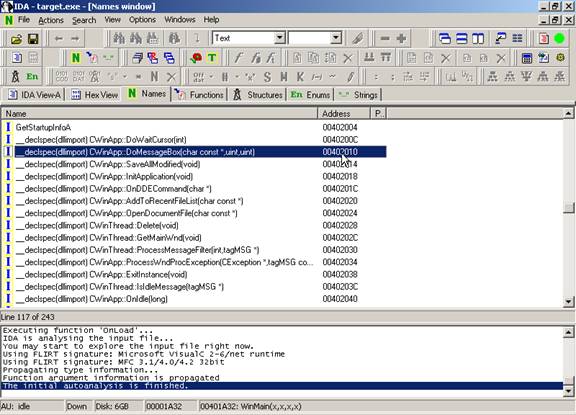Click the names list scroll up arrow
Screen dimensions: 576x415
coord(568,113)
